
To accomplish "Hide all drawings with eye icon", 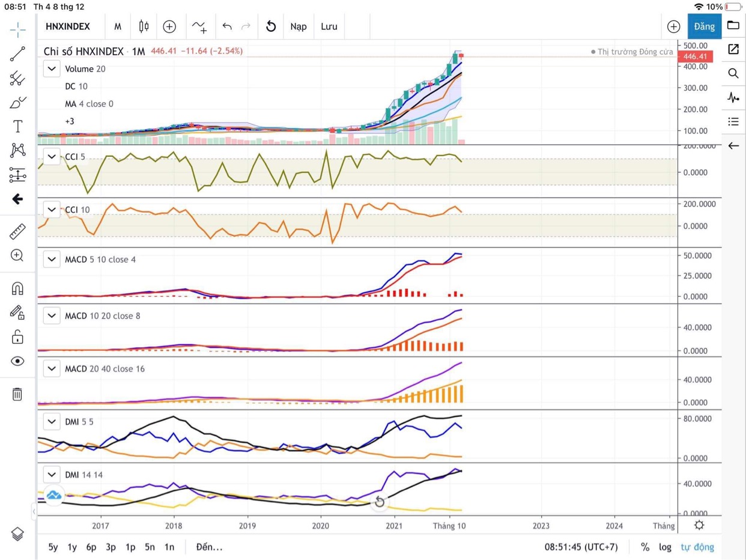I will (x=17, y=361).
